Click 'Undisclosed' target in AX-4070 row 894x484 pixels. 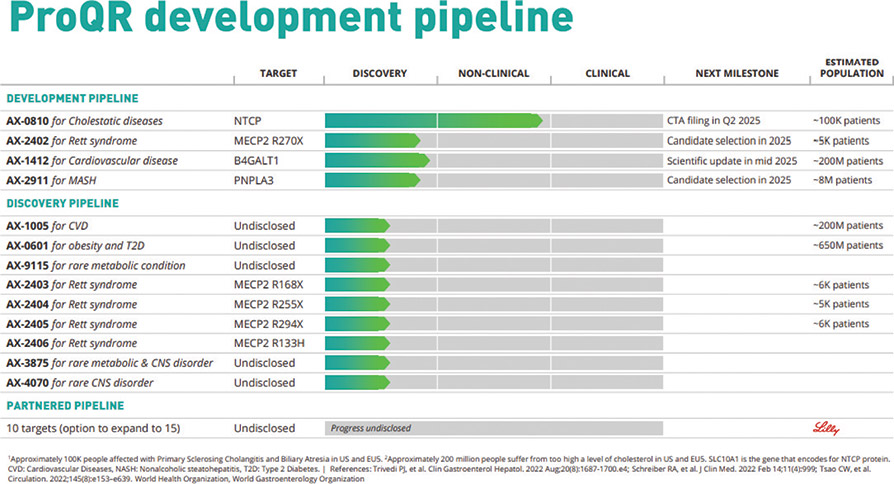265,383
